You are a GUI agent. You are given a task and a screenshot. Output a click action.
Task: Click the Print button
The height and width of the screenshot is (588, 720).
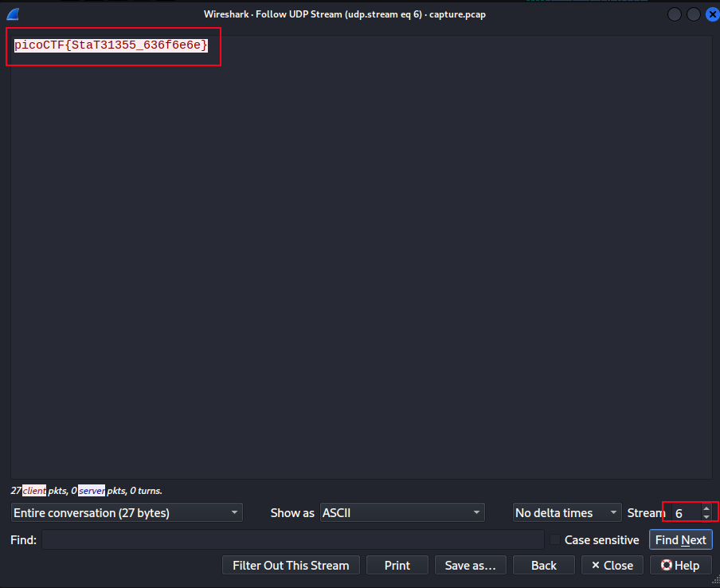(x=397, y=565)
